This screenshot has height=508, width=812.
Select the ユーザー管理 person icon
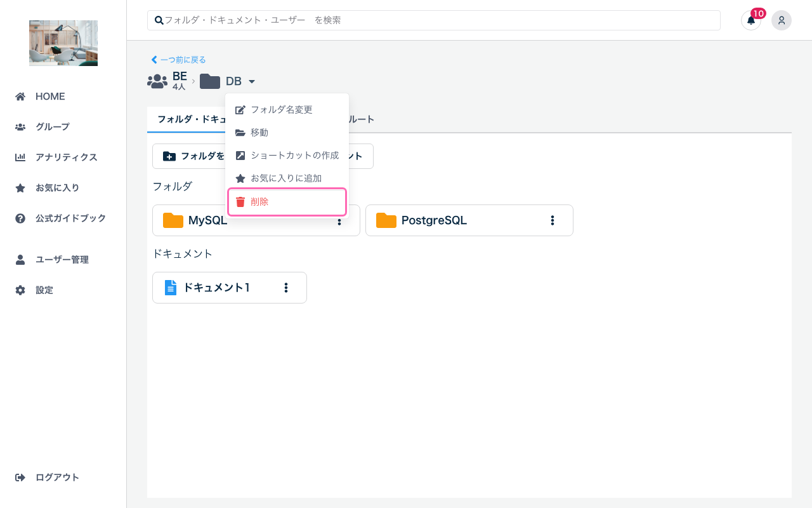click(21, 259)
